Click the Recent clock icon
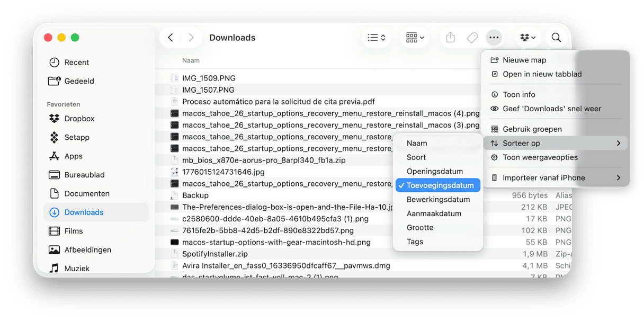The image size is (644, 321). click(54, 63)
